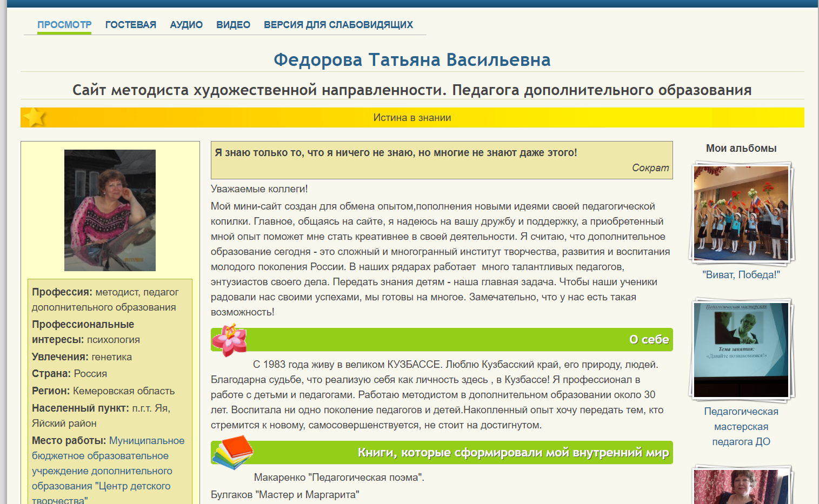Click the pink flower icon beside О себе

click(x=229, y=340)
